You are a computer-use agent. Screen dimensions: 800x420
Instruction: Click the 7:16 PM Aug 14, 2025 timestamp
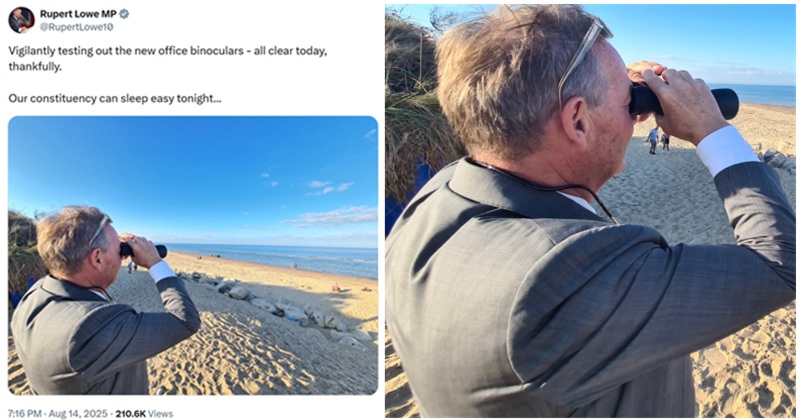58,413
